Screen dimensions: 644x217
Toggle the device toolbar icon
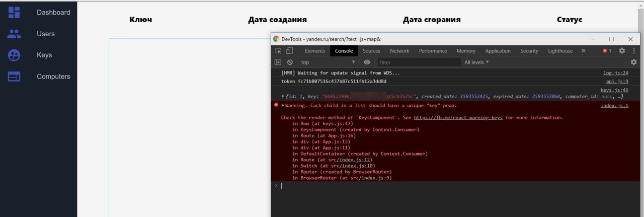pyautogui.click(x=289, y=51)
